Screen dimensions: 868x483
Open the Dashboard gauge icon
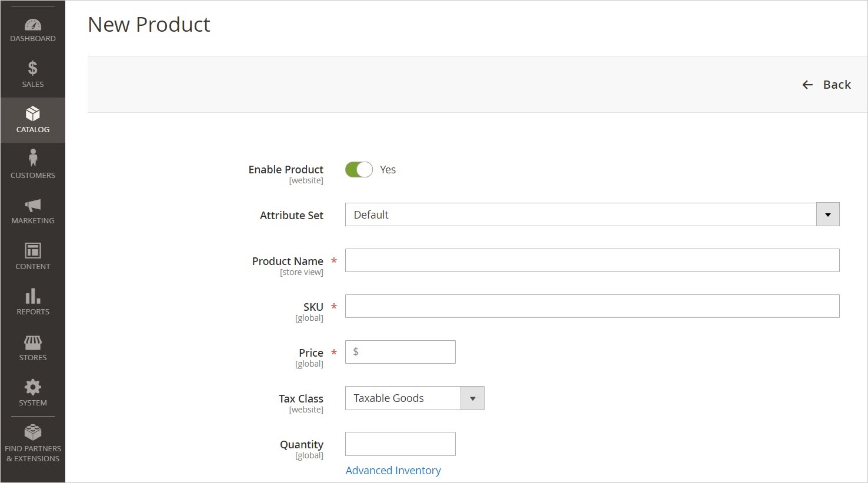click(33, 25)
